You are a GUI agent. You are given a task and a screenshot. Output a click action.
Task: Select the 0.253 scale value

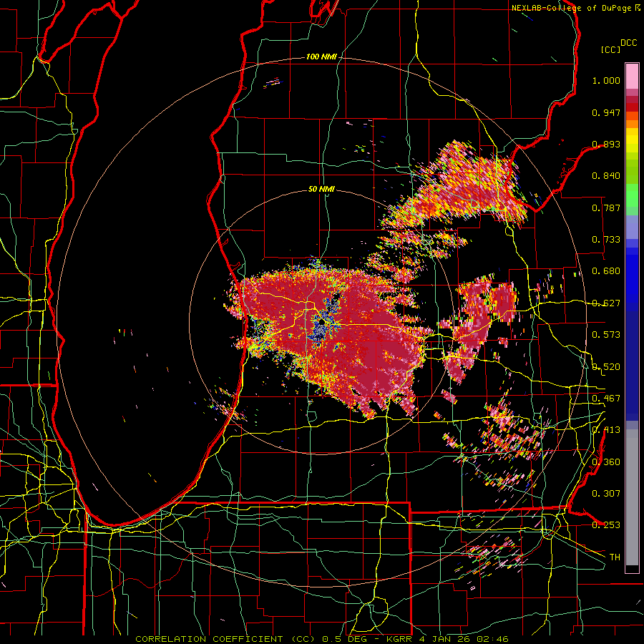coord(606,525)
